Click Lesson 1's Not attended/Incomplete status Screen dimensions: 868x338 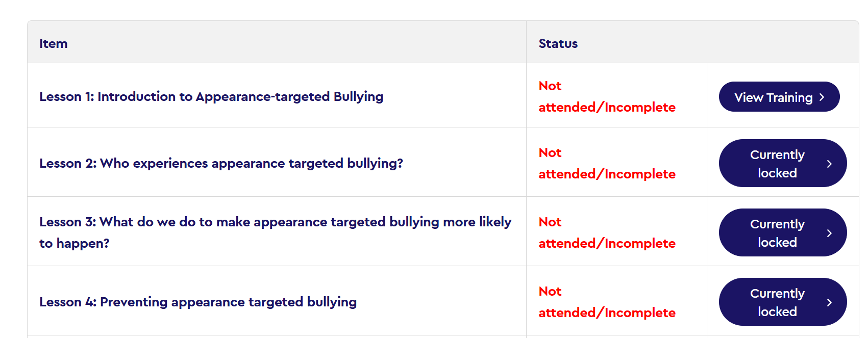[607, 96]
